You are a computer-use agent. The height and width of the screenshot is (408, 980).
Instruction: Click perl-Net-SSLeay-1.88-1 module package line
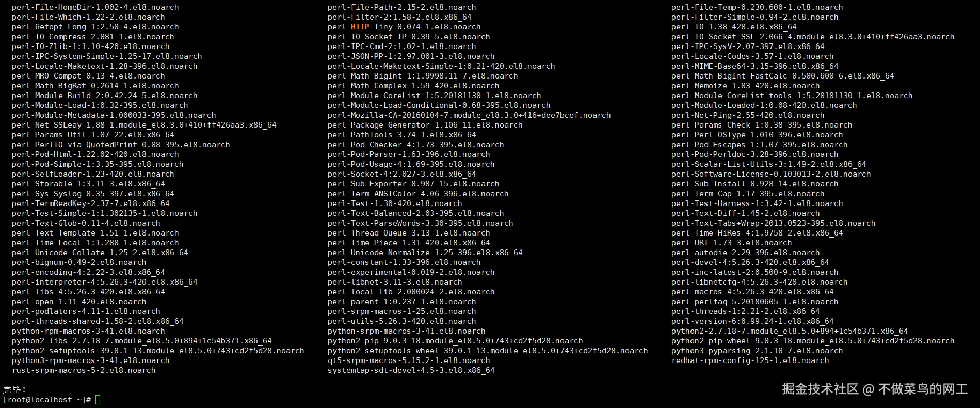144,125
